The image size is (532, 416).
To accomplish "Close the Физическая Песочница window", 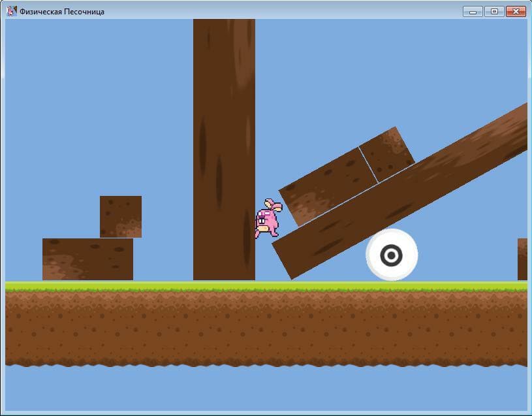I will coord(516,12).
